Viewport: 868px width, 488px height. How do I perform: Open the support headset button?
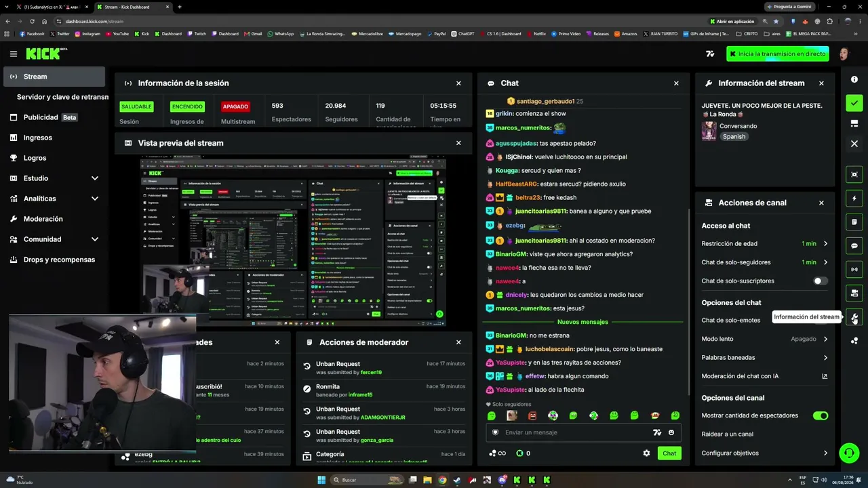point(849,452)
